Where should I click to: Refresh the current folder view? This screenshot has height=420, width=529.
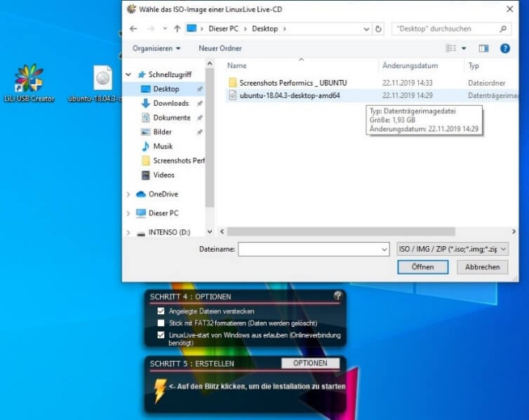pos(379,29)
